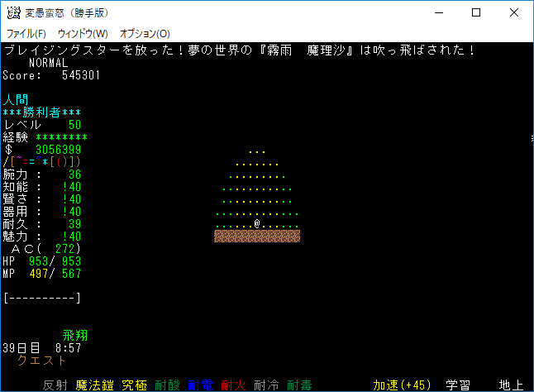Open the オプション(O) menu
The height and width of the screenshot is (392, 534).
pos(145,34)
